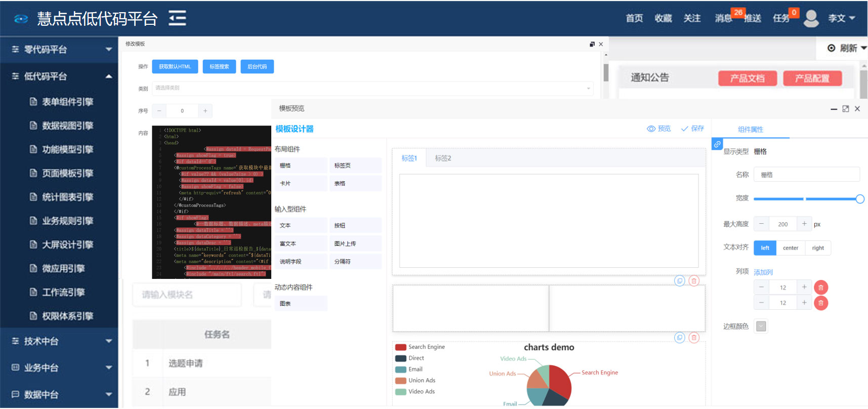Click the 数据视图引擎 document icon
868x409 pixels.
[33, 126]
